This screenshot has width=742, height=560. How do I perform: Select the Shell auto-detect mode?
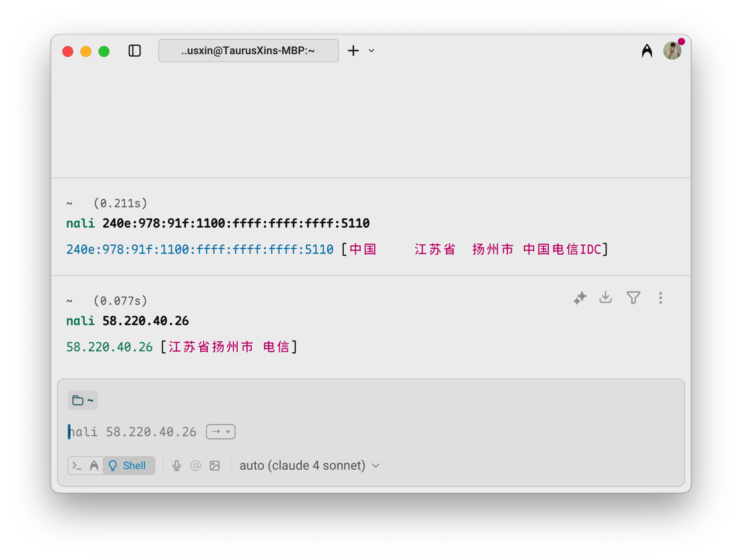[129, 466]
